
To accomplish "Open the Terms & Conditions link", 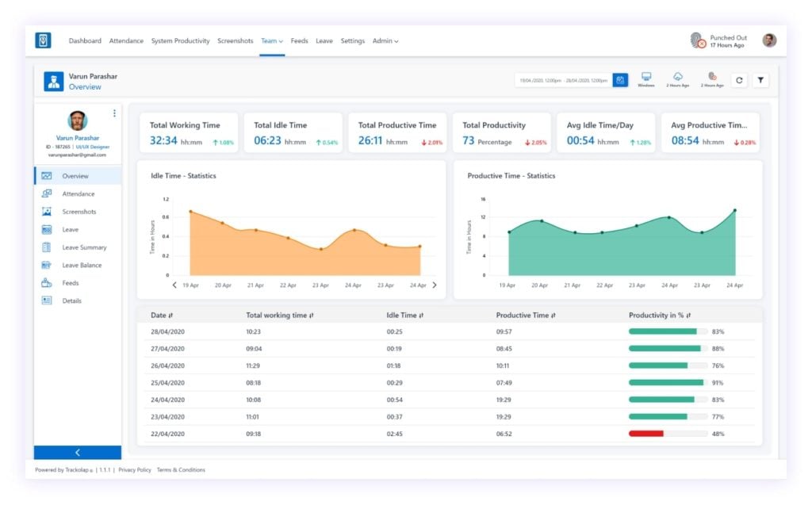I will click(x=181, y=470).
